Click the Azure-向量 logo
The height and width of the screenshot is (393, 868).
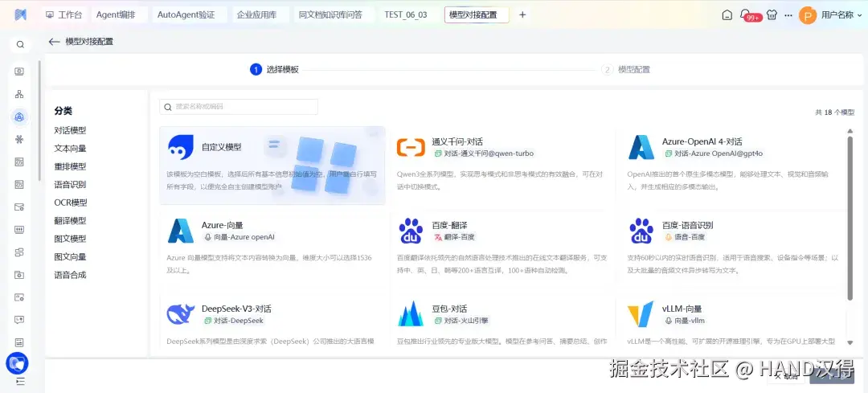coord(181,231)
